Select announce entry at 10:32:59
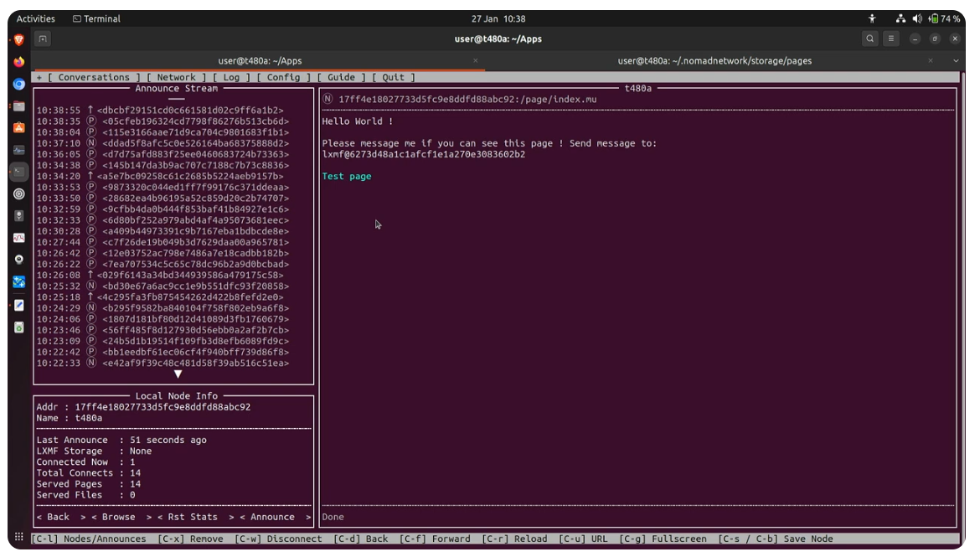 click(162, 209)
